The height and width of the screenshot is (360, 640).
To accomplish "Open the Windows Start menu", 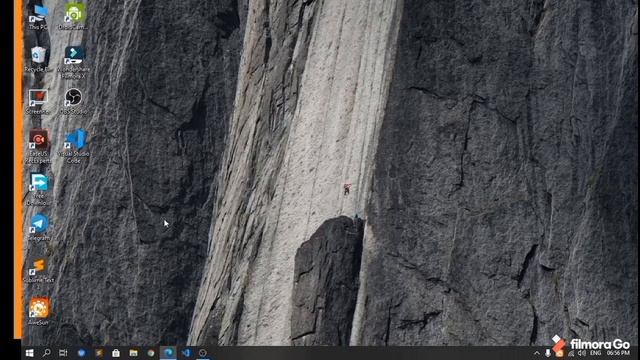I will click(x=29, y=353).
